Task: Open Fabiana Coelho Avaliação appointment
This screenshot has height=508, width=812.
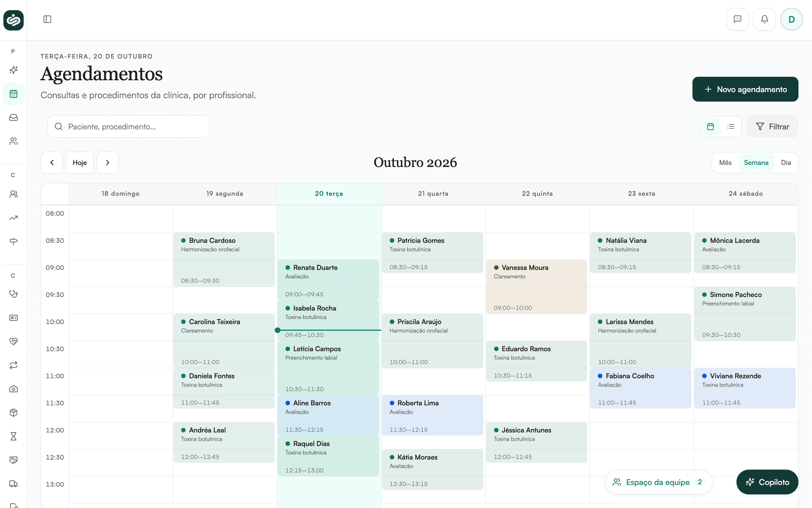Action: pyautogui.click(x=641, y=388)
